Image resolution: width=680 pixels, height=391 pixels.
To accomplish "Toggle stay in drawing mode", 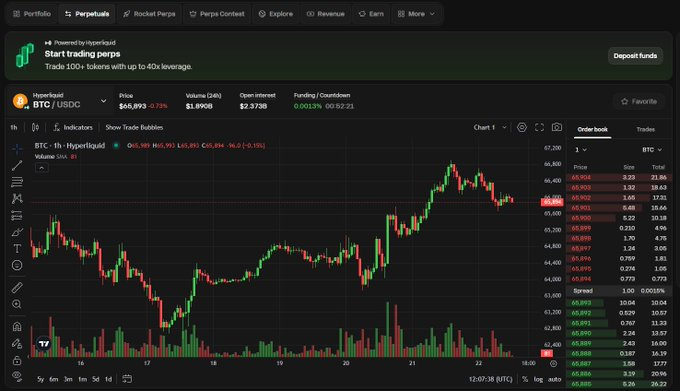I will pos(17,343).
